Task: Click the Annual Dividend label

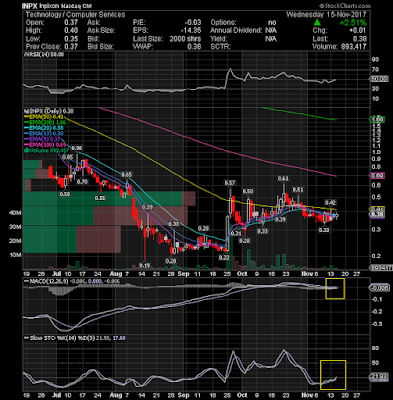Action: click(236, 31)
